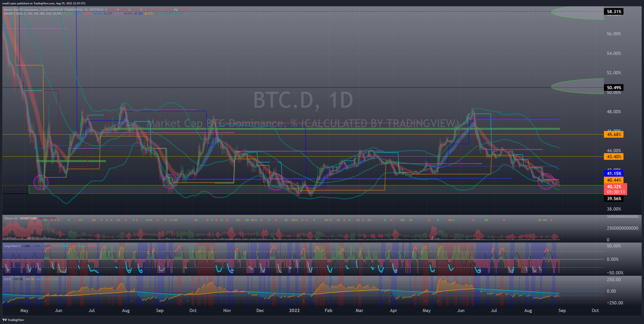The image size is (644, 324).
Task: Select the MRHAB-T indicator legend
Action: (27, 14)
